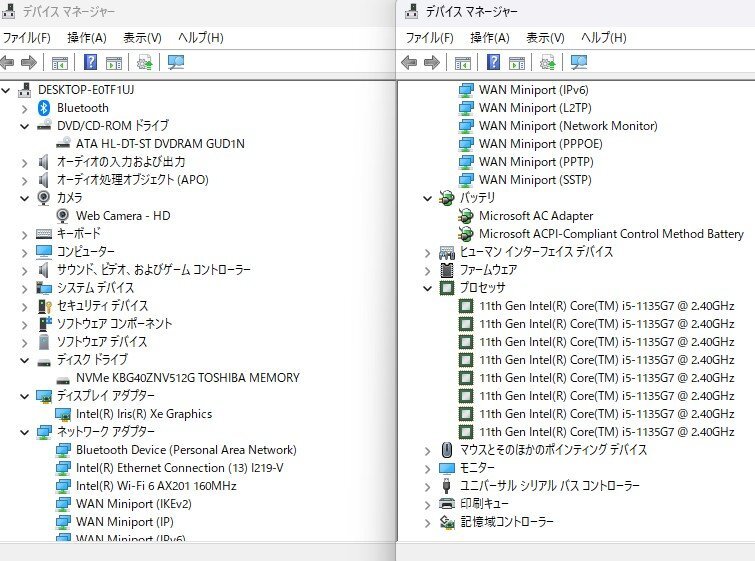The height and width of the screenshot is (561, 755).
Task: Collapse the ディスク ドライブ category
Action: [25, 360]
